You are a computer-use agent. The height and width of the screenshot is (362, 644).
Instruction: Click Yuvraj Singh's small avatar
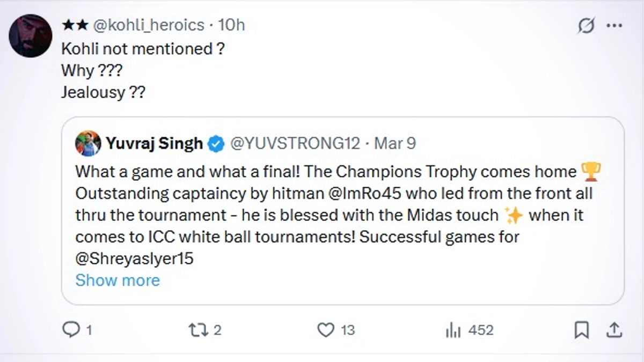click(88, 143)
